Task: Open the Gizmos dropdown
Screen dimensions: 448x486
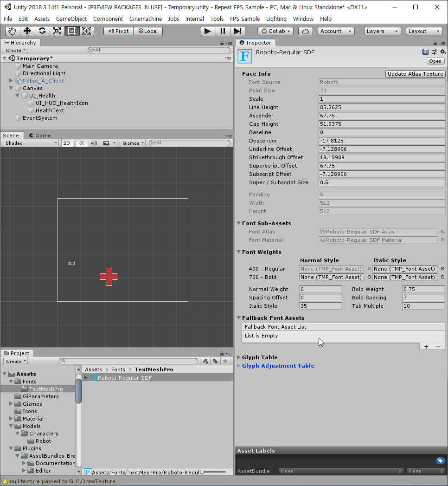Action: 133,143
